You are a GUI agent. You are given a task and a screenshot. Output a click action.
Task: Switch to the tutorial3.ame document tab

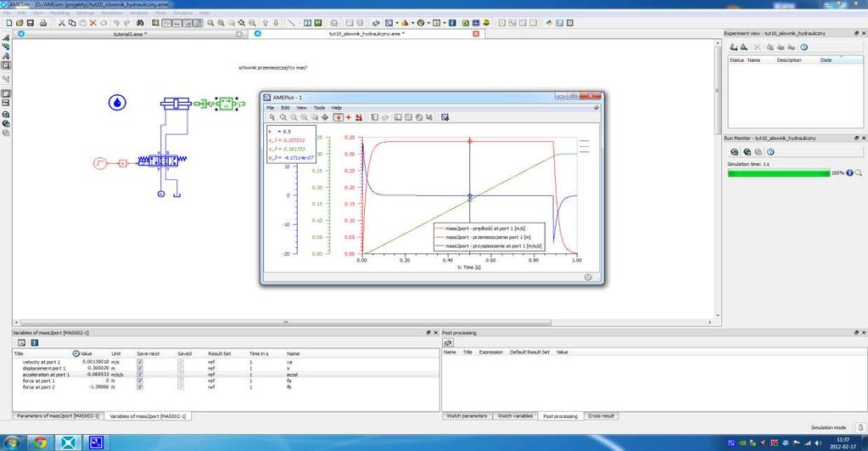coord(128,34)
